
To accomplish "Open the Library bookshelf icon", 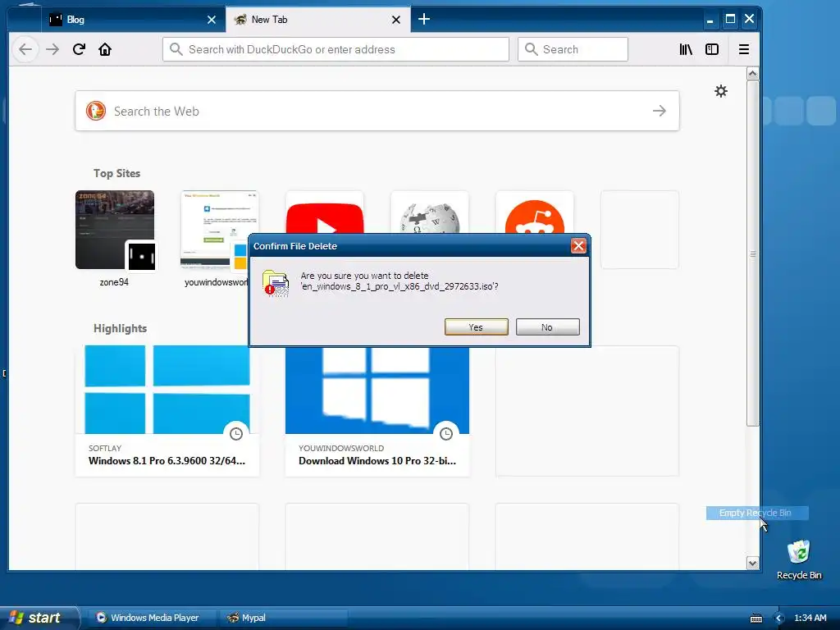I will tap(686, 49).
